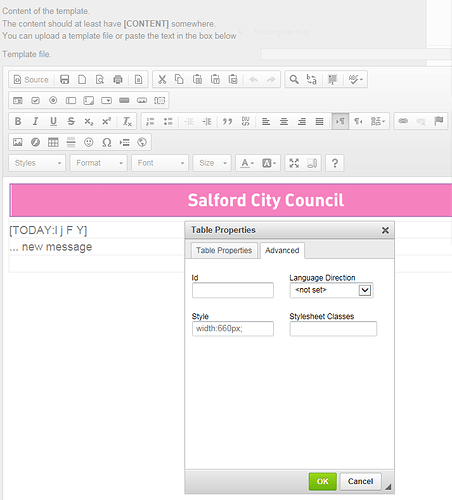452x500 pixels.
Task: Insert a Textarea icon
Action: (88, 100)
